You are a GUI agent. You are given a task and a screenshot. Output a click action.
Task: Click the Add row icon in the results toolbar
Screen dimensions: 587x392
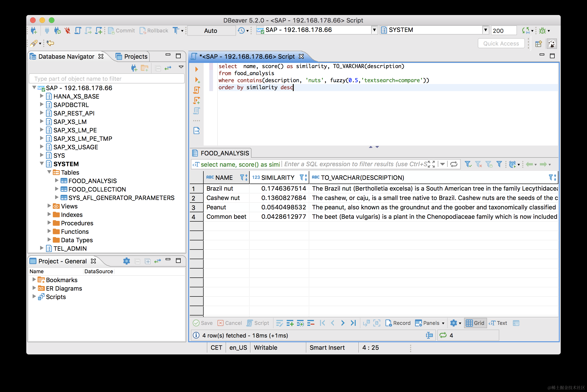(x=290, y=323)
